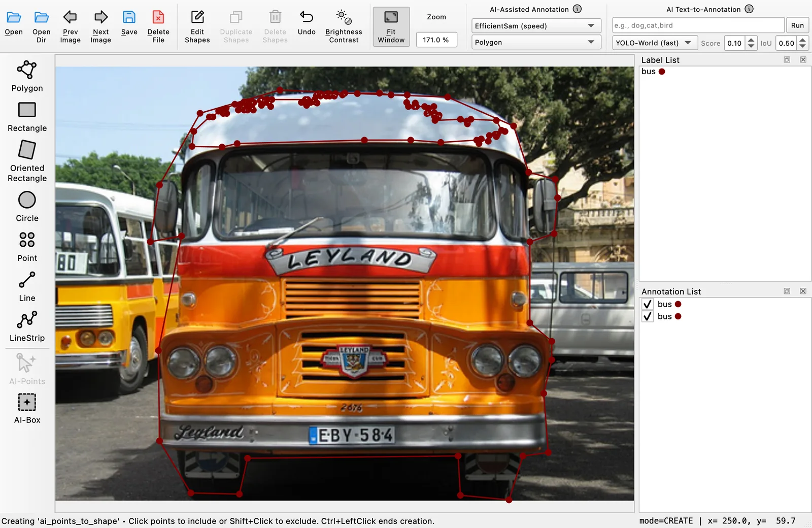This screenshot has height=528, width=812.
Task: Click Duplicate Shapes icon
Action: click(x=236, y=26)
